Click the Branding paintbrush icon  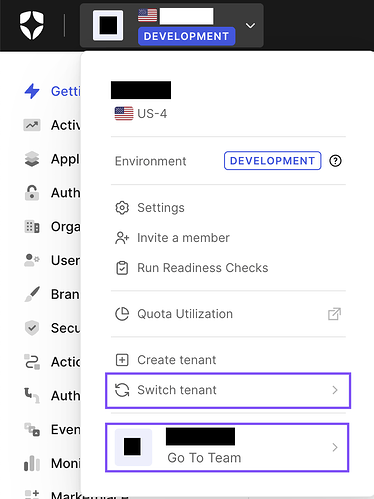tap(32, 294)
